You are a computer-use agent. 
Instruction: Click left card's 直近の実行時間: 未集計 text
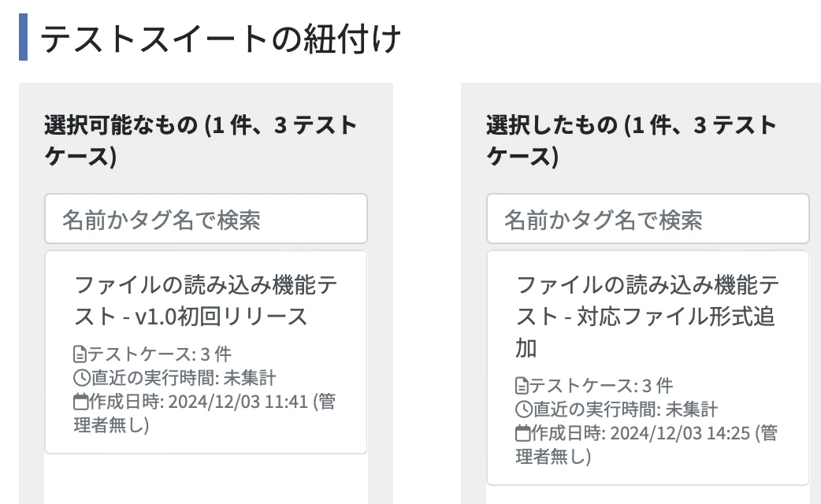coord(184,378)
